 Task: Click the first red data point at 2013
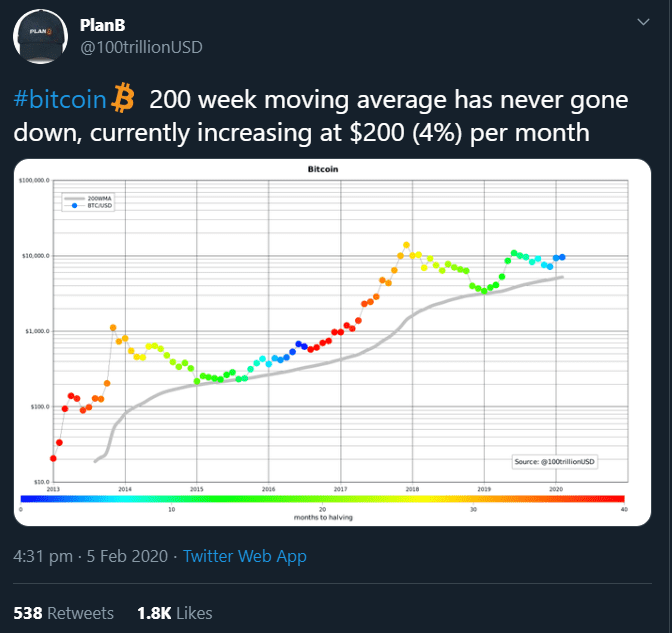tap(53, 458)
